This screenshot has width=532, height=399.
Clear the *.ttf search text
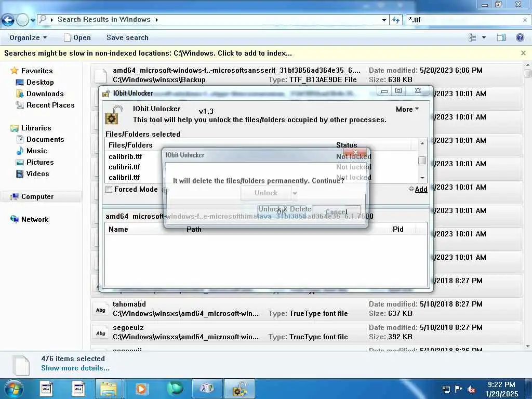tap(525, 20)
